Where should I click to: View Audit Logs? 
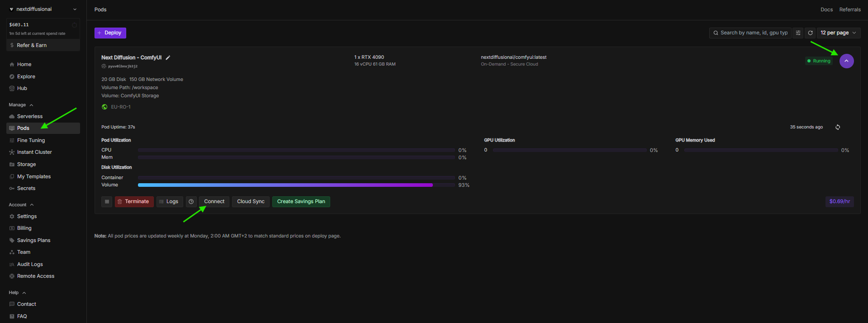pyautogui.click(x=43, y=265)
